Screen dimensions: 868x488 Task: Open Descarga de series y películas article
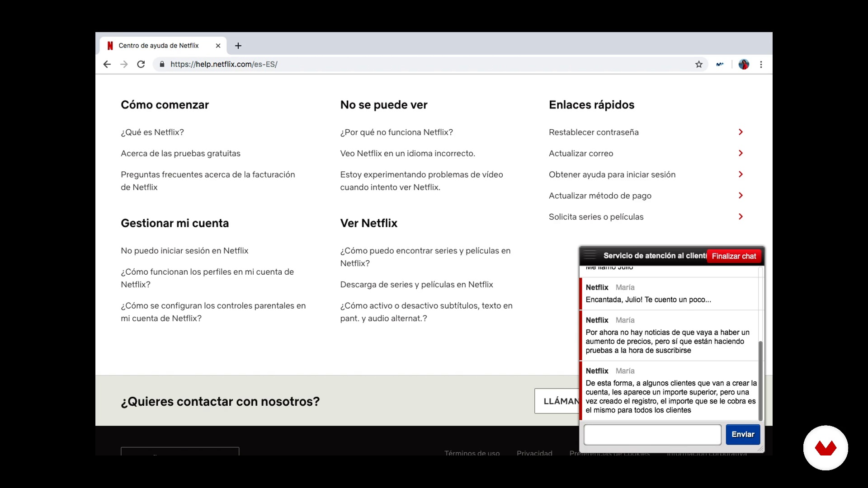point(416,285)
